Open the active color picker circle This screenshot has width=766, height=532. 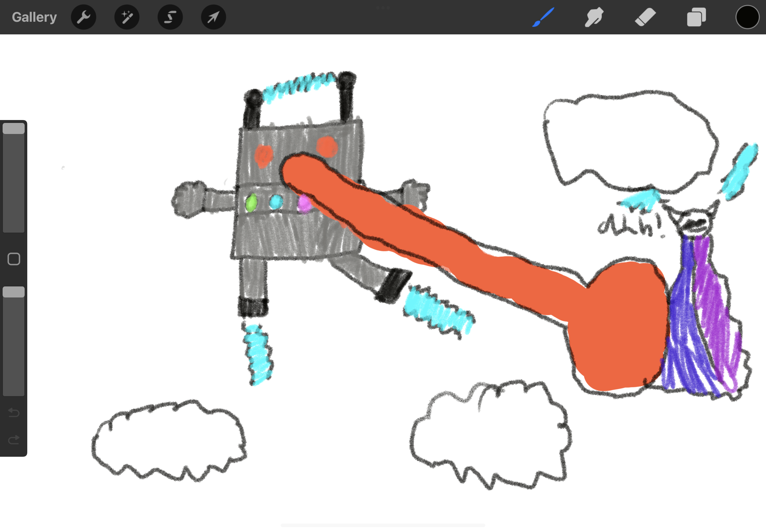[747, 17]
